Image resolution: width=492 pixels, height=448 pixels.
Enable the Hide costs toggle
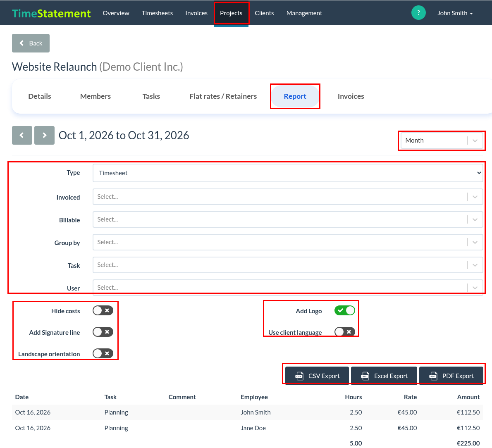[x=103, y=311]
